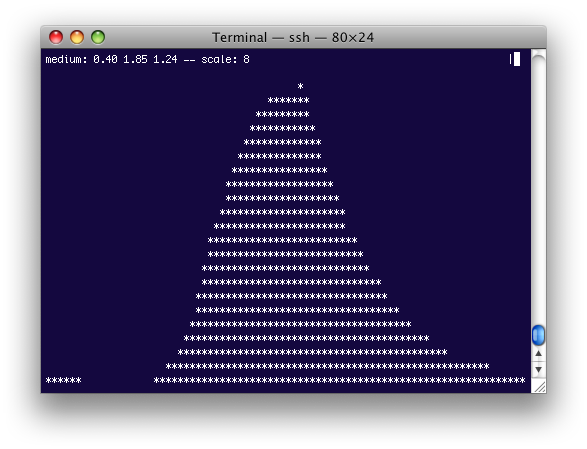
Task: Click the rounded top of scrollbar track
Action: coord(538,57)
